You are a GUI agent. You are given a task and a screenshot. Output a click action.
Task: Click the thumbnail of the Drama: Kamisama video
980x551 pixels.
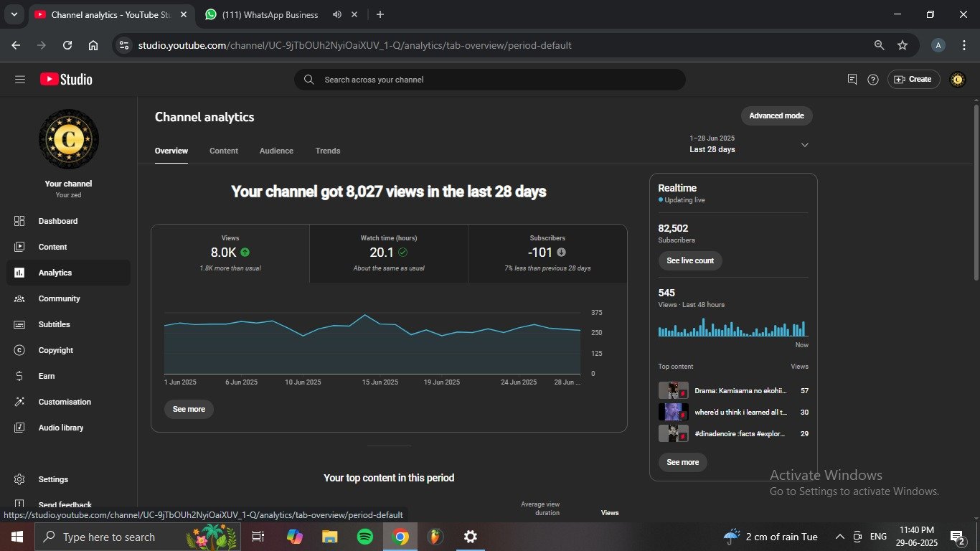tap(673, 390)
